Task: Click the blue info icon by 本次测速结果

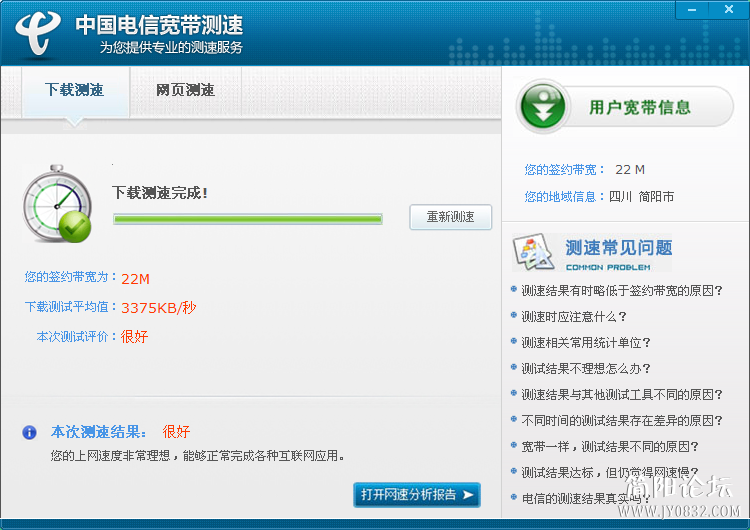Action: click(x=29, y=432)
